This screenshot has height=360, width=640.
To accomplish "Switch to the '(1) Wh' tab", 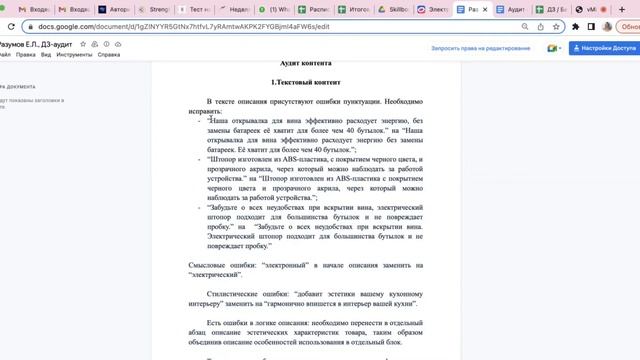I will tap(274, 9).
